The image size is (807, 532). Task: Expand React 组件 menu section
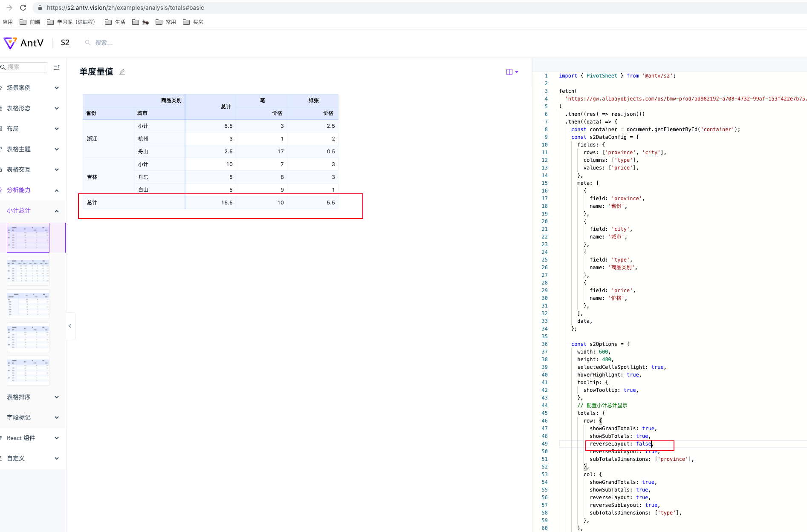[x=33, y=438]
